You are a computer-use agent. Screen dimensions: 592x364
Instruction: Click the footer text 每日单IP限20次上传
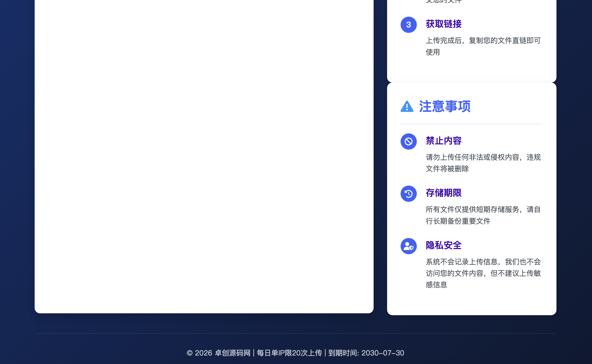(289, 353)
